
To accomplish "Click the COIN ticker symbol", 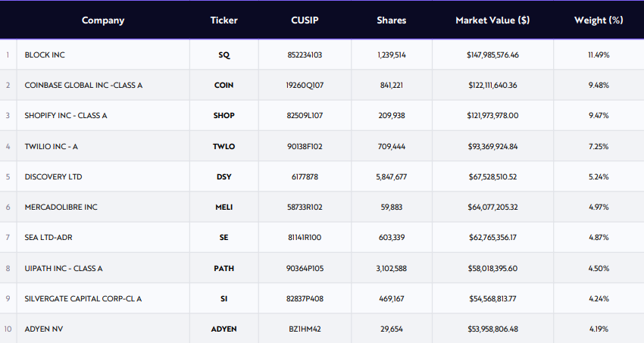I will (x=224, y=86).
